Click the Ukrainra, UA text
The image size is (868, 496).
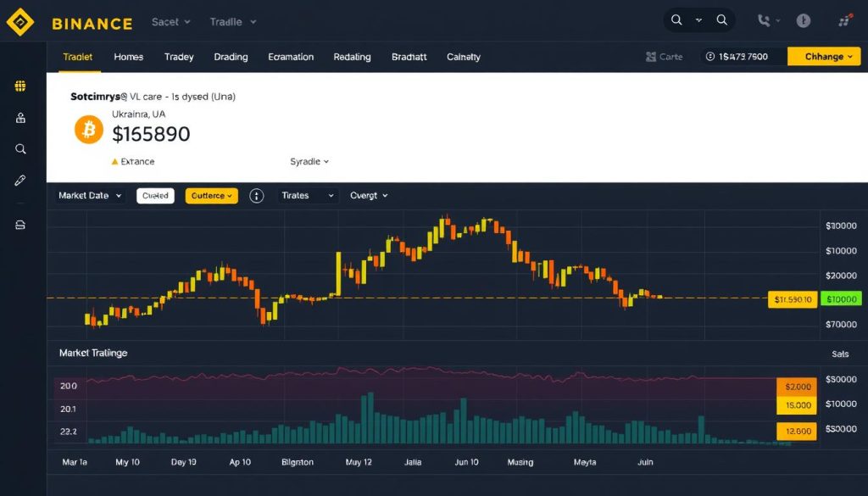[138, 114]
